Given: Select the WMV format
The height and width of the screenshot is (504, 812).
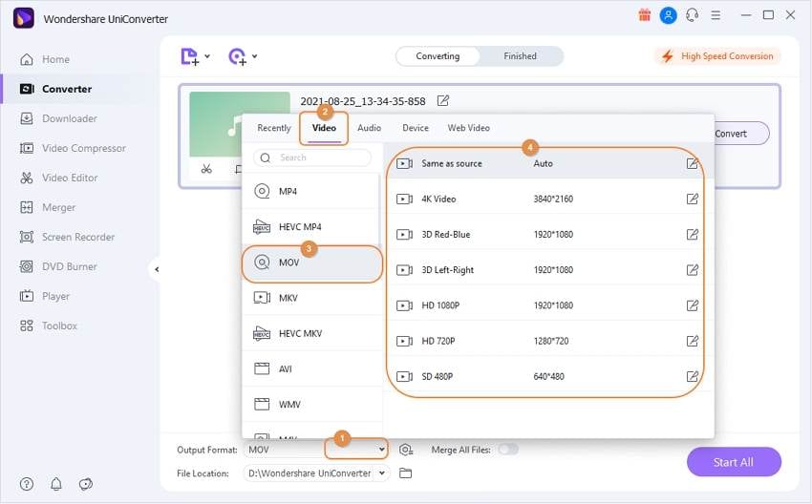Looking at the screenshot, I should pyautogui.click(x=311, y=404).
